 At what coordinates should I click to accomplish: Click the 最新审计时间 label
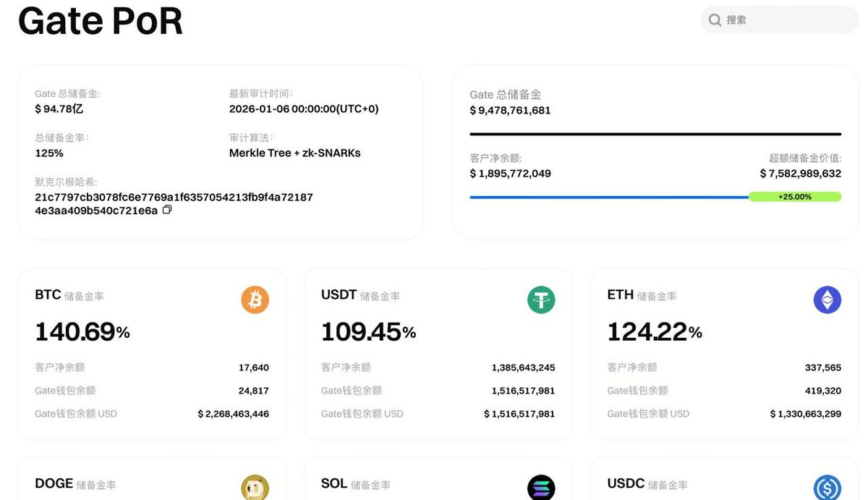(261, 93)
